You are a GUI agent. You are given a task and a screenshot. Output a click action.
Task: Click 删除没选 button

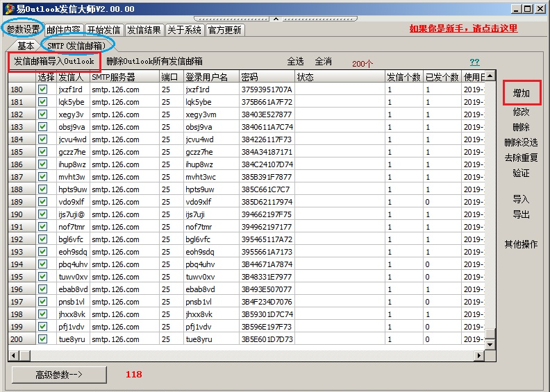tap(522, 142)
